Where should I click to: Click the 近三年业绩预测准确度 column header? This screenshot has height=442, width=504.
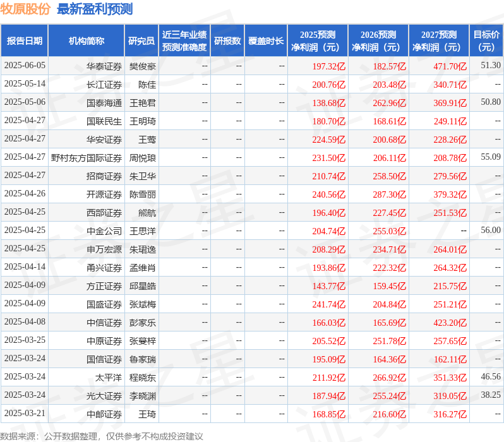pyautogui.click(x=184, y=40)
